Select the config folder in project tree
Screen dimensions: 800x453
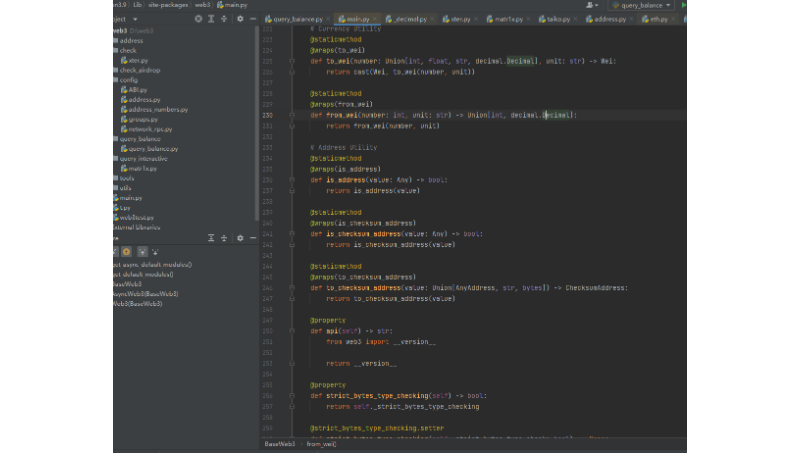click(x=129, y=80)
